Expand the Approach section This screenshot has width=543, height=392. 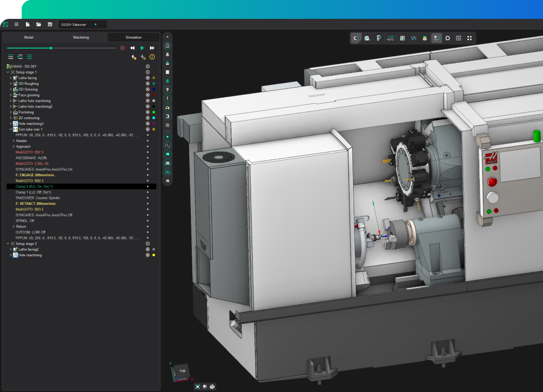[x=14, y=147]
